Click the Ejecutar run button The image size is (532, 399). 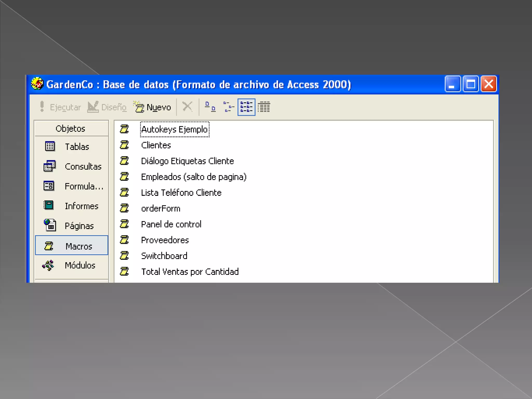pos(60,107)
